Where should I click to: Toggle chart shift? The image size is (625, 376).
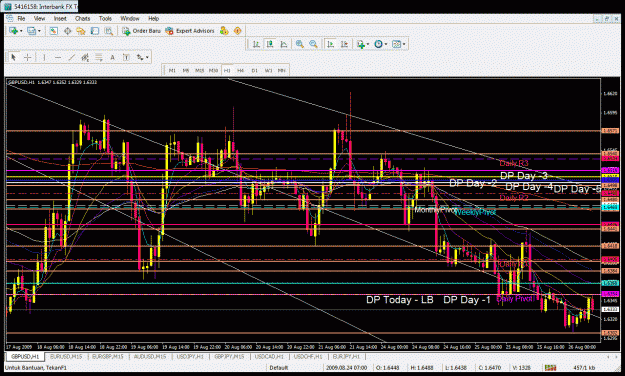[344, 44]
